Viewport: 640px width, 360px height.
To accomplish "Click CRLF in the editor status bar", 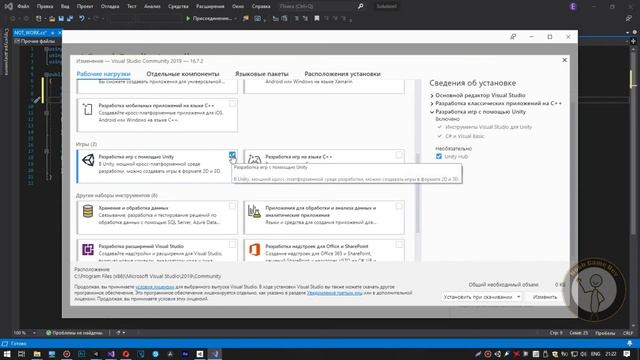I will pos(628,333).
